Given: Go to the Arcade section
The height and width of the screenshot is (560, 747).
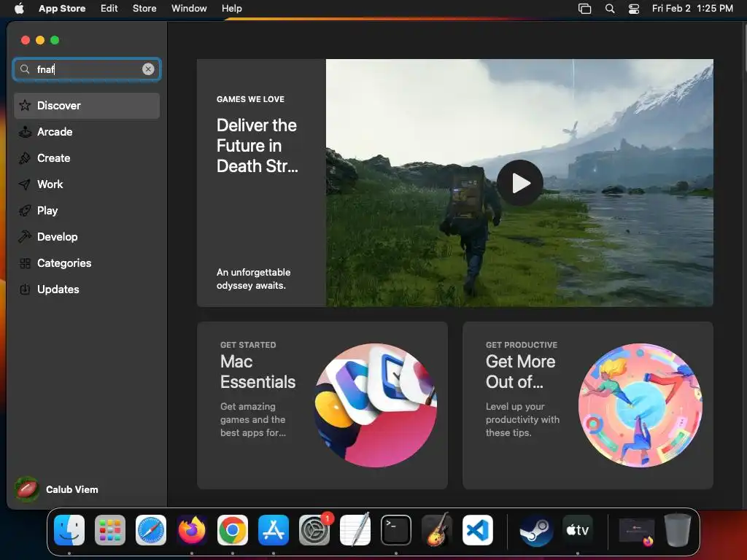Looking at the screenshot, I should click(x=87, y=132).
